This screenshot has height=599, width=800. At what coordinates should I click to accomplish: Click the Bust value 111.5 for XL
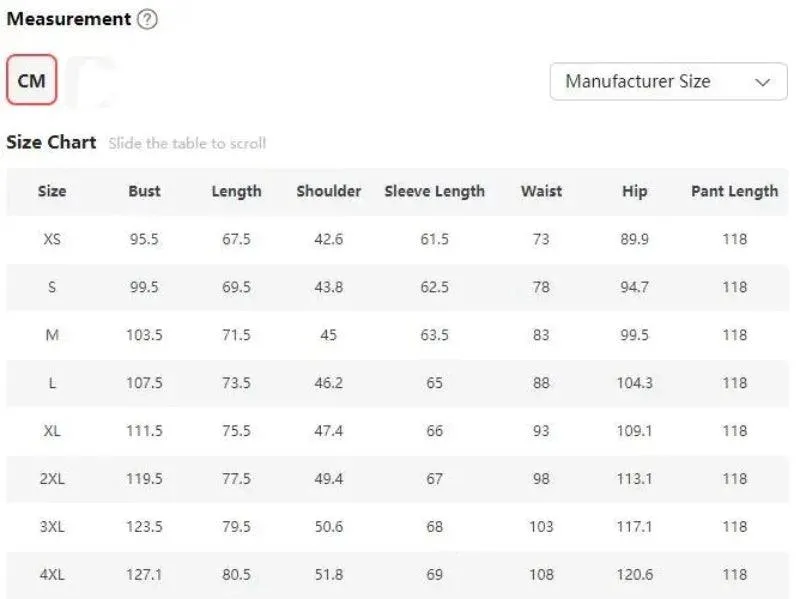point(144,431)
